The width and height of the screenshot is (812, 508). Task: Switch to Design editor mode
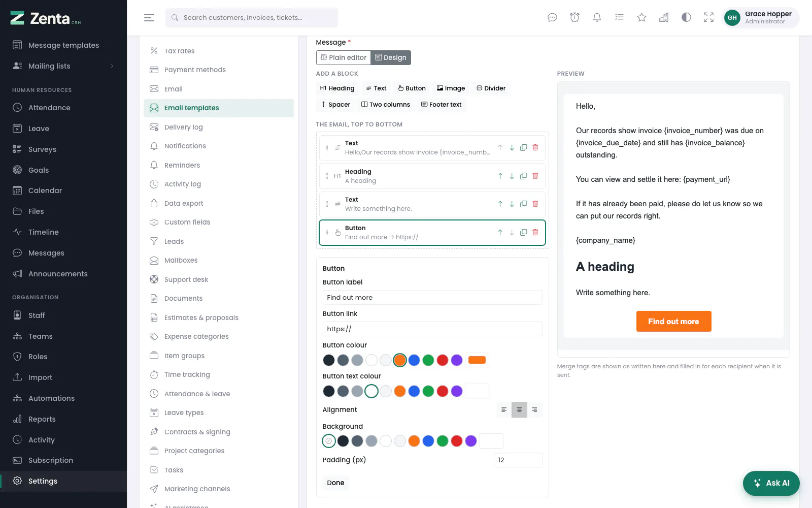click(x=391, y=57)
